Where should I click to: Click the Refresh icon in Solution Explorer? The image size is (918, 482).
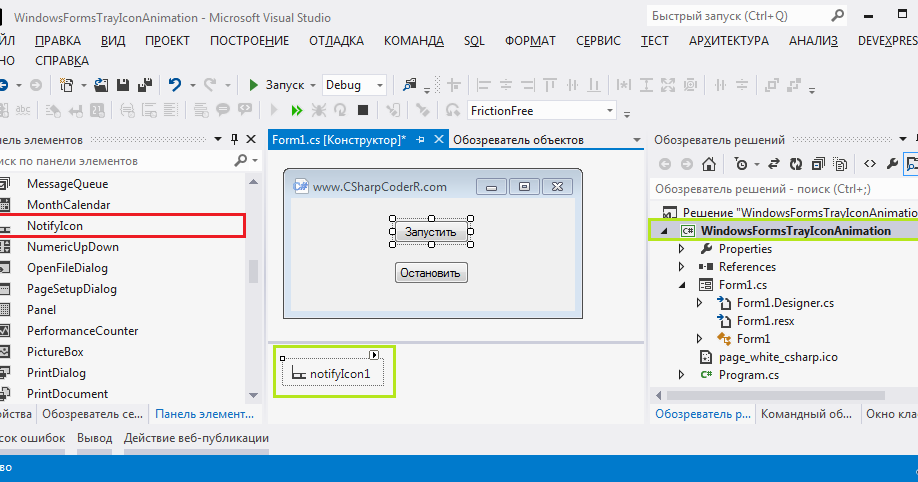(x=796, y=165)
